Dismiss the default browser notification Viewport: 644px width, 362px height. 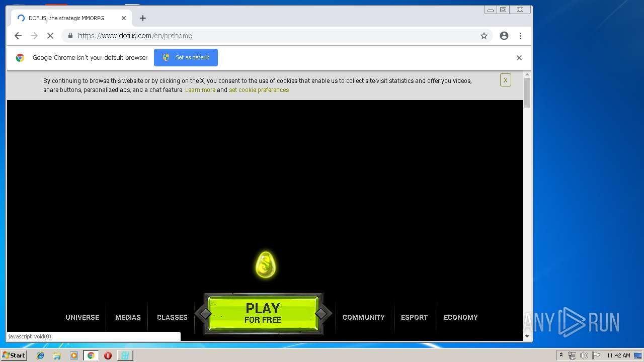(x=519, y=58)
